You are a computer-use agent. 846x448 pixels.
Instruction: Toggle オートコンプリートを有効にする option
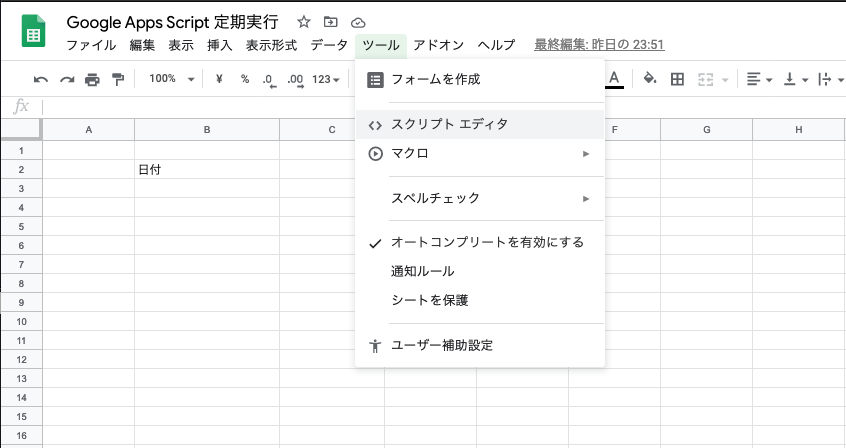point(480,242)
